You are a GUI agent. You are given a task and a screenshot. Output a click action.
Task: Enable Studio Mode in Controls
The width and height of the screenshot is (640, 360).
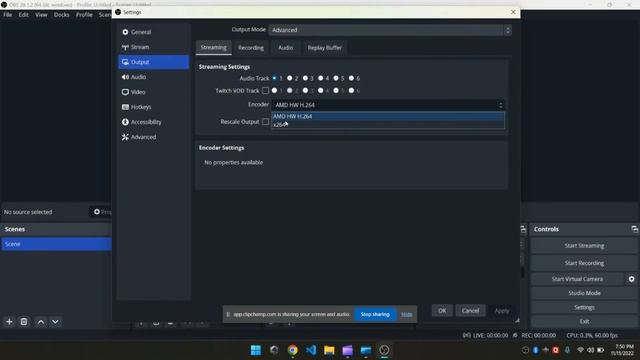584,293
